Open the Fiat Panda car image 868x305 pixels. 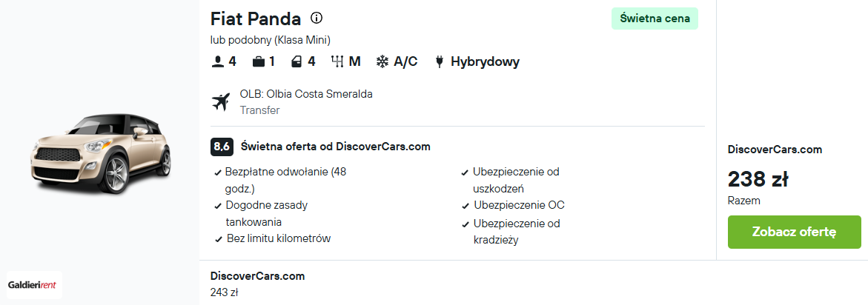point(99,153)
